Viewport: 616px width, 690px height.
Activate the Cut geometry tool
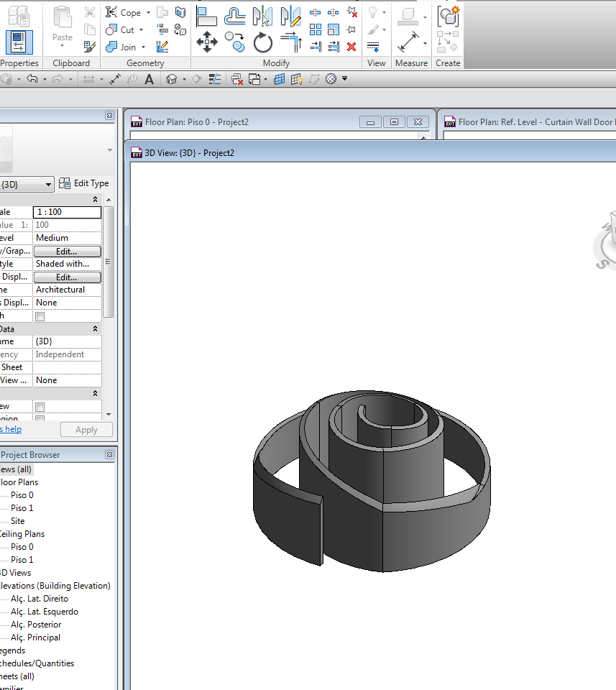tap(122, 29)
